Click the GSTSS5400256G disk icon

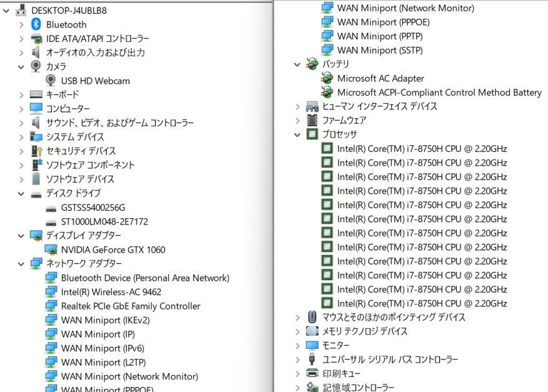(x=51, y=209)
